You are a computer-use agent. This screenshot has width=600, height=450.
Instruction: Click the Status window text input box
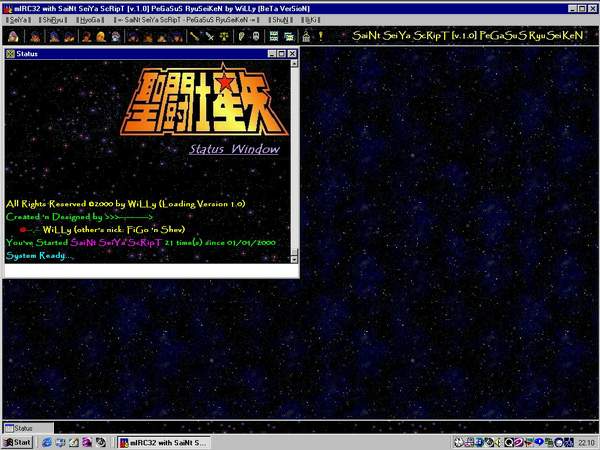151,270
